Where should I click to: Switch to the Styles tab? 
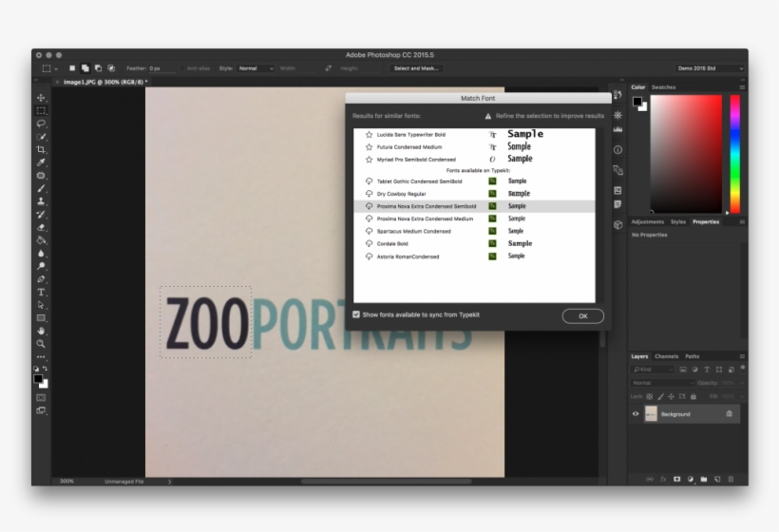677,222
